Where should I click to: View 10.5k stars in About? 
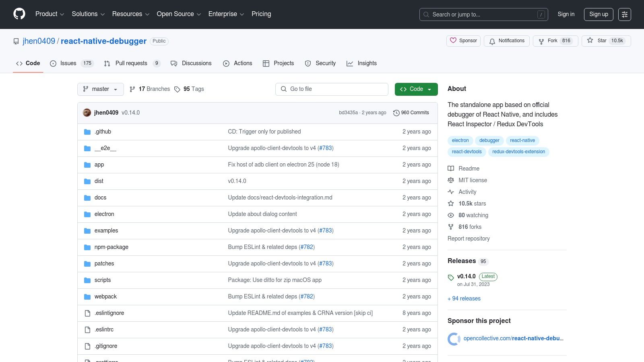467,204
